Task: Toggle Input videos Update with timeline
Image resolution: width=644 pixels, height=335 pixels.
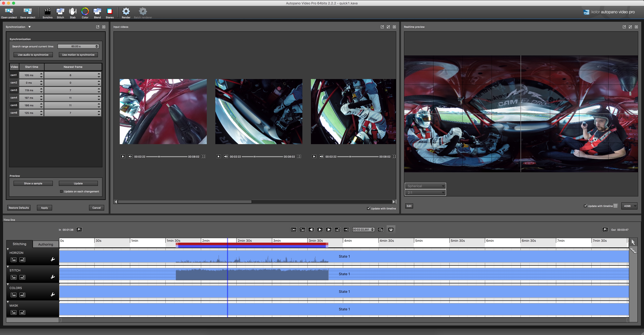Action: click(368, 208)
